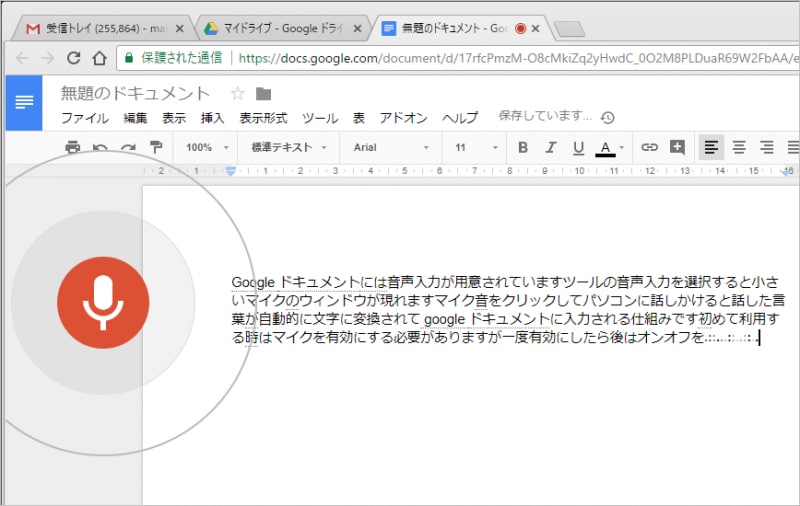Close the Gmail 受信トレイ tab

click(179, 29)
